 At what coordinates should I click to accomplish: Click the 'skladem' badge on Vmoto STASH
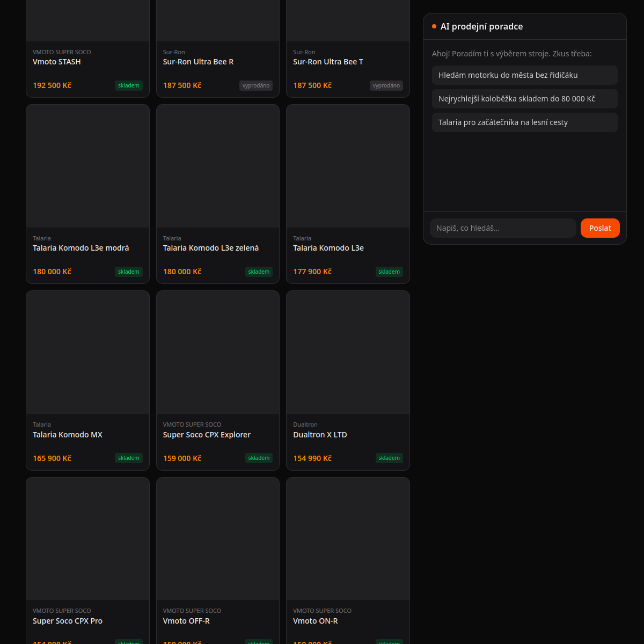pos(129,85)
